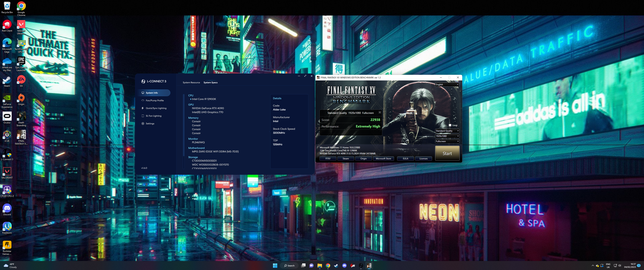The width and height of the screenshot is (644, 270).
Task: Open Fan/Pump Profile in L-Connect sidebar
Action: pos(154,100)
